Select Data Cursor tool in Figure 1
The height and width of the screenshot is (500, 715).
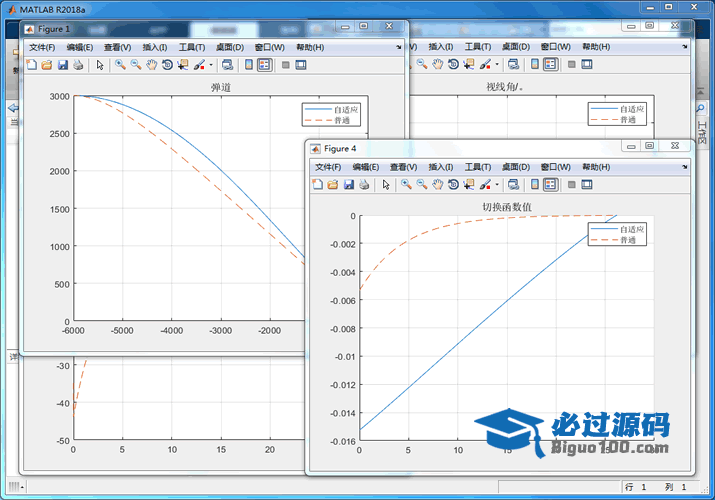point(183,65)
